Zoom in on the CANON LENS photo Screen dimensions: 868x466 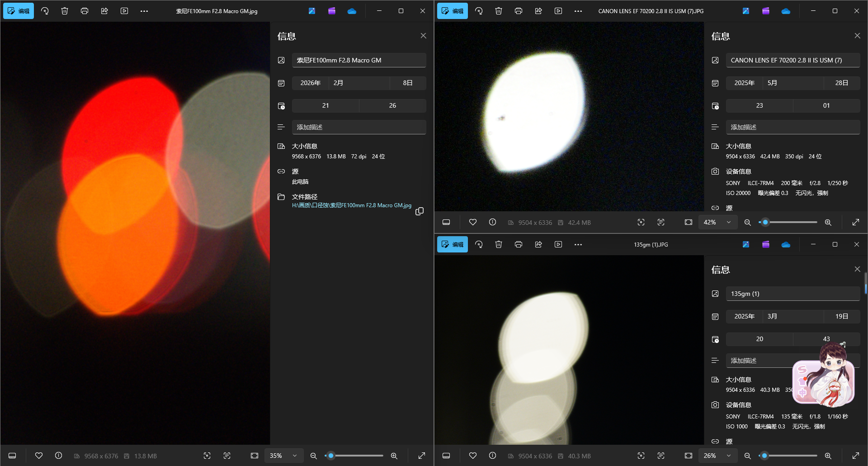pos(828,223)
